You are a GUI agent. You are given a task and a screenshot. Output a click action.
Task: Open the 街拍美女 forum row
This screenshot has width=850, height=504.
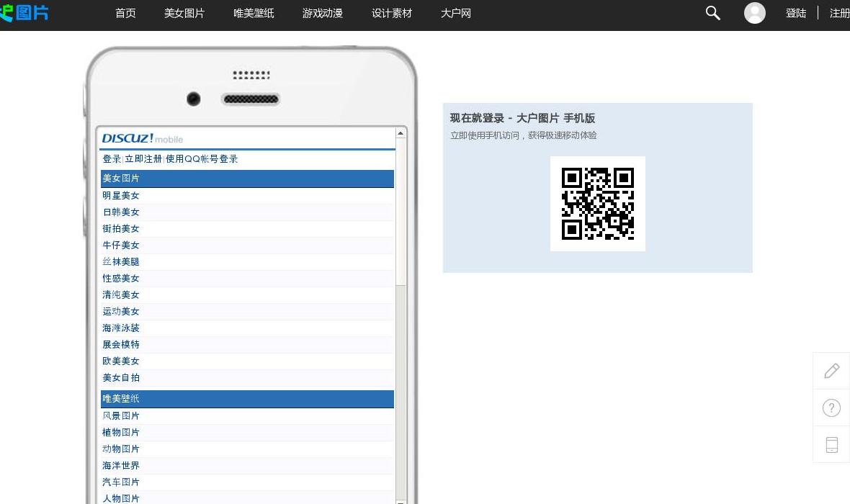(x=247, y=229)
